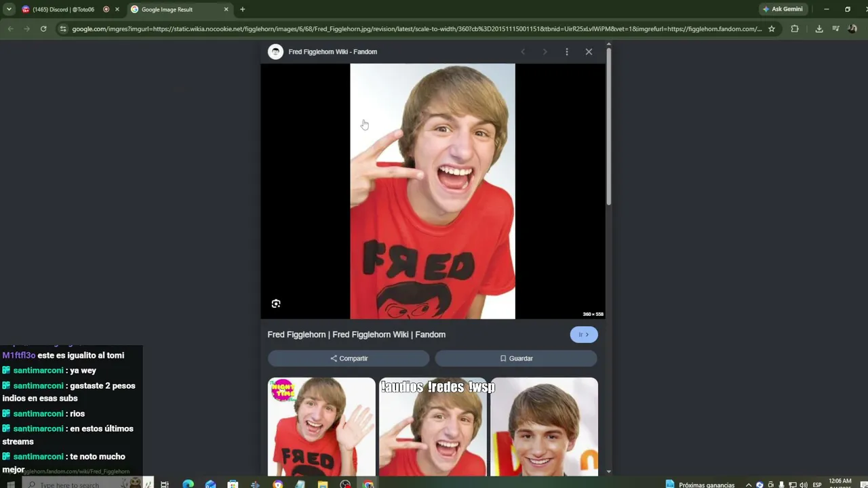Reload the current page
Viewport: 868px width, 488px height.
[43, 29]
